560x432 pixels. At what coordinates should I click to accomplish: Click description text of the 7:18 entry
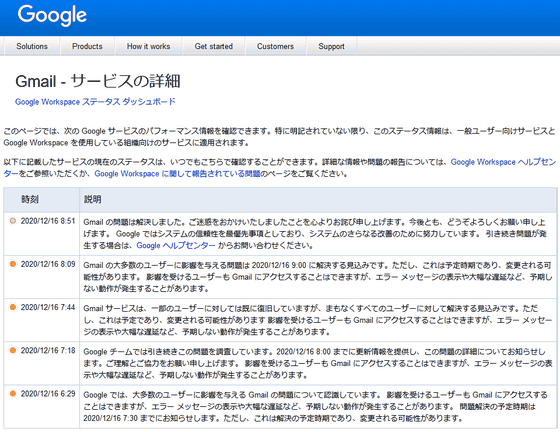coord(318,363)
